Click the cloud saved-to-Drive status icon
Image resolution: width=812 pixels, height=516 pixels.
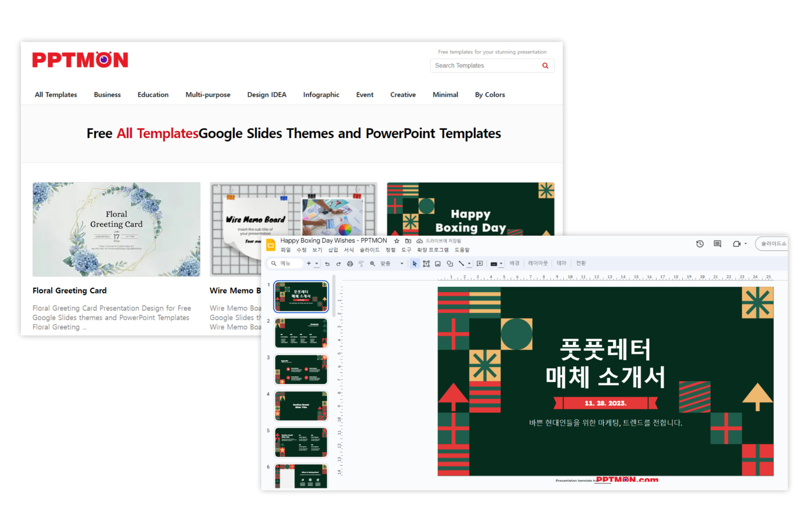point(420,241)
